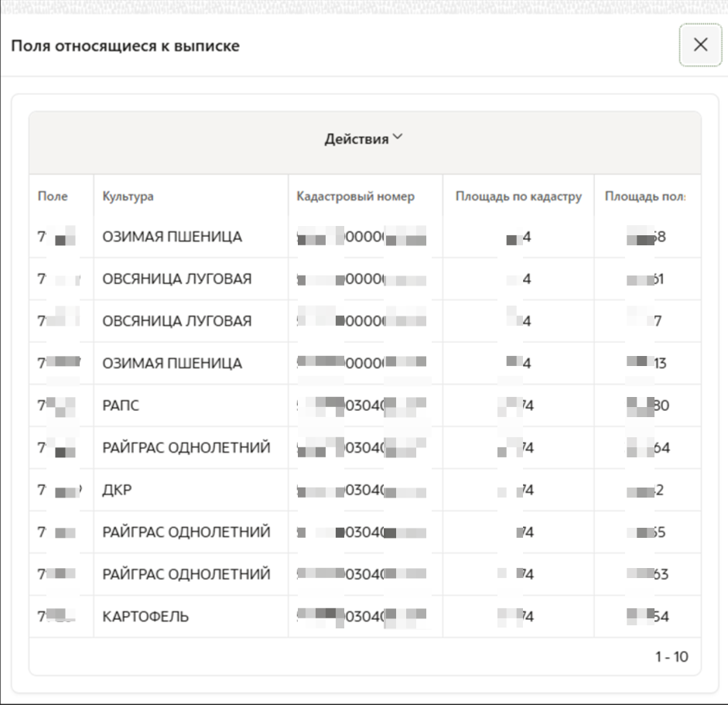The image size is (728, 705).
Task: Select cadastral area value in КАРТОФЕЛЬ row
Action: (518, 617)
